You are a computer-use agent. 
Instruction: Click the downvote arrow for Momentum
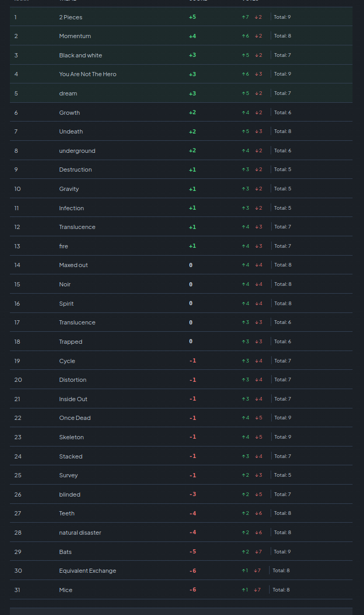pos(257,36)
